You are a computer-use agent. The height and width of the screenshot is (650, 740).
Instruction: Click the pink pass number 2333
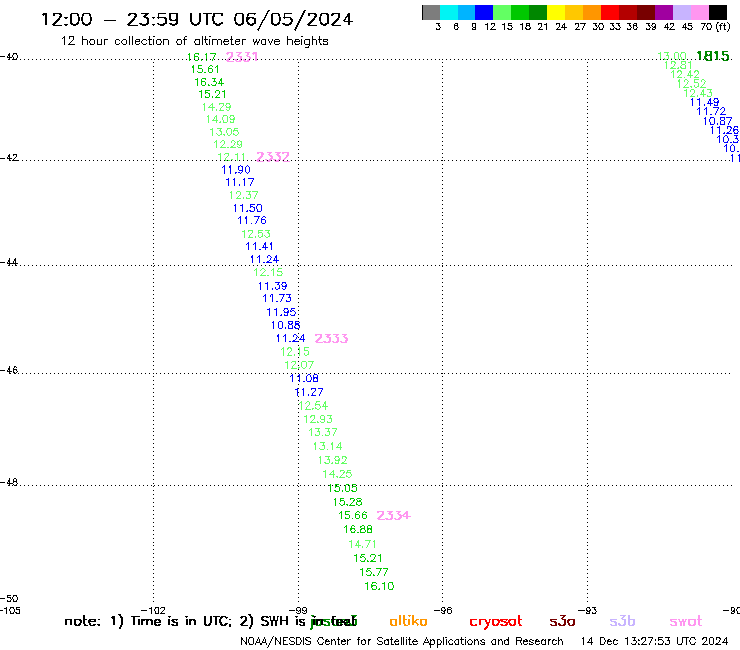(x=331, y=338)
